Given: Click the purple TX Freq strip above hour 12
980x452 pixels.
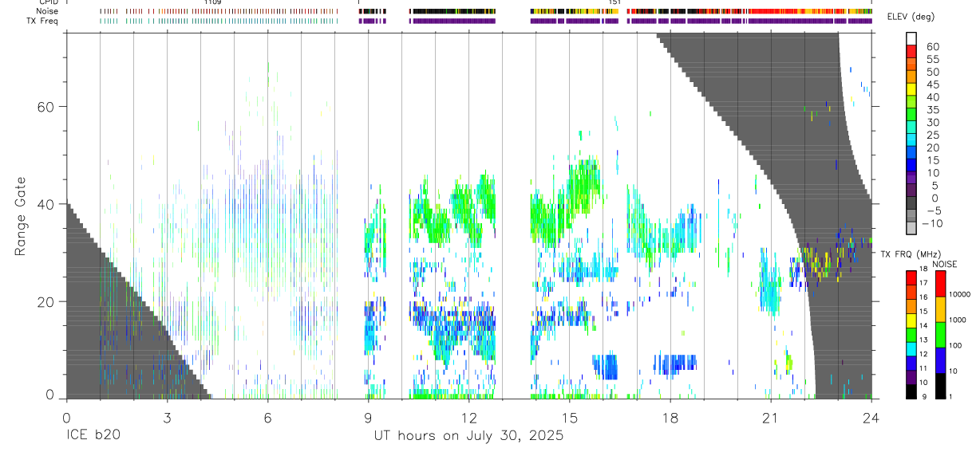Looking at the screenshot, I should (x=452, y=22).
